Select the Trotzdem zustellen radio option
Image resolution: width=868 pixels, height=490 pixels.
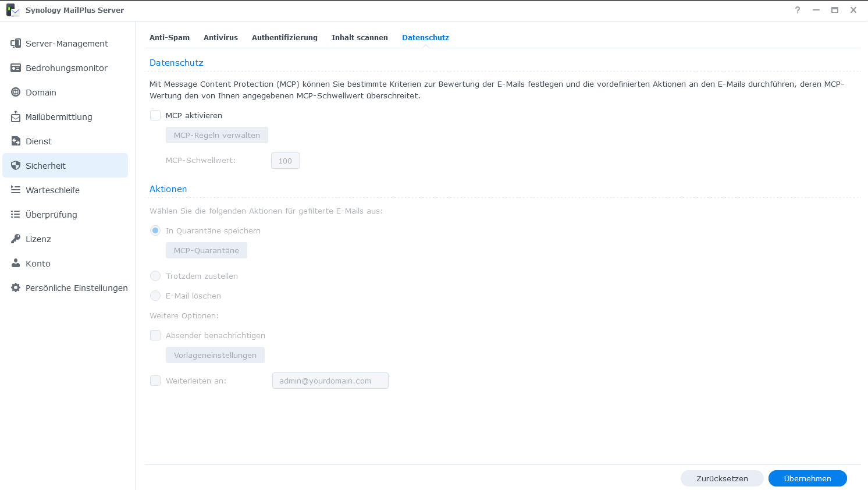(x=155, y=276)
